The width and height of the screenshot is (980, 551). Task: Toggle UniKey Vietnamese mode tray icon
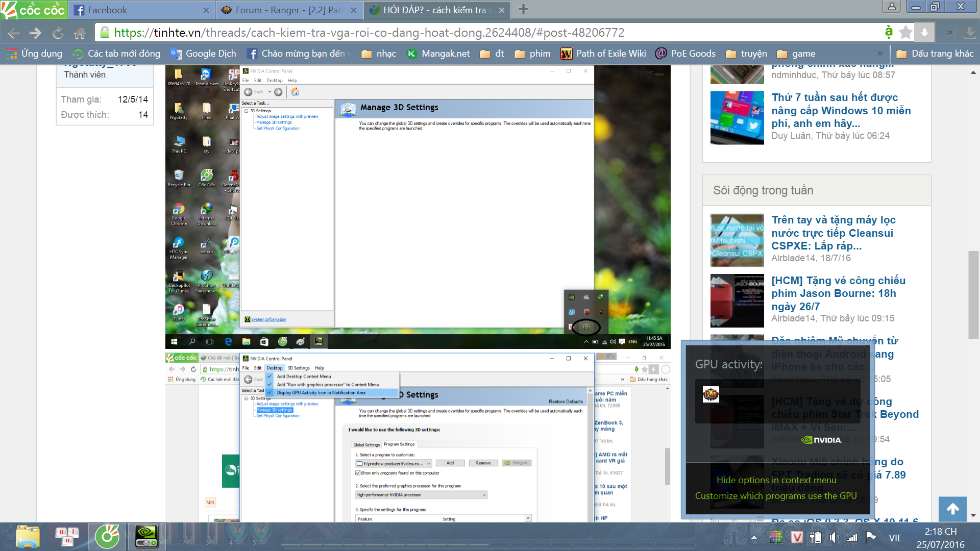[797, 537]
